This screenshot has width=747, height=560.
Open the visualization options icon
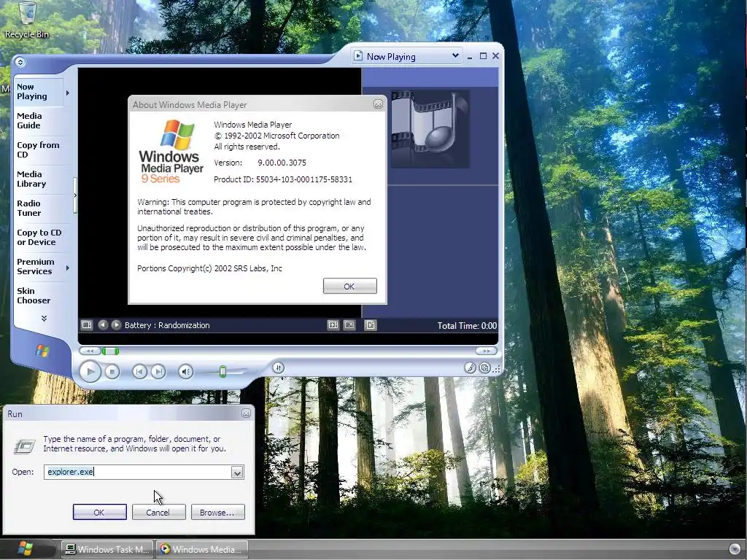(87, 324)
